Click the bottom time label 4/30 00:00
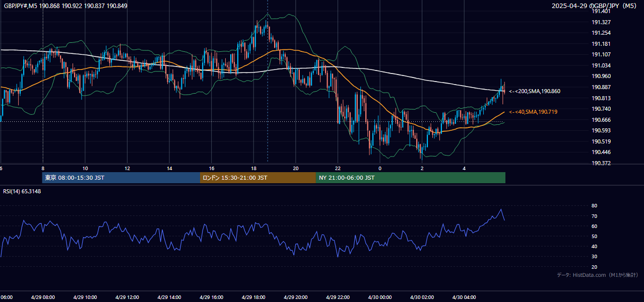This screenshot has width=644, height=302. (x=380, y=297)
